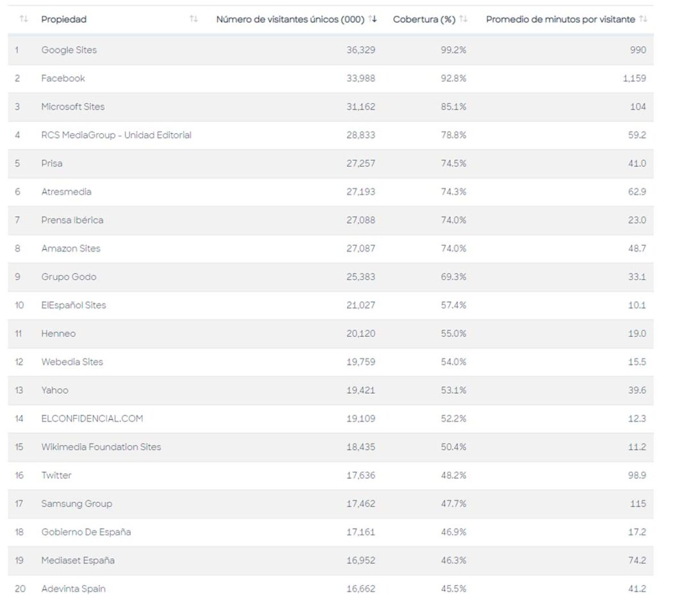Click Adevinta Spain at table bottom
684x616 pixels.
pyautogui.click(x=74, y=588)
